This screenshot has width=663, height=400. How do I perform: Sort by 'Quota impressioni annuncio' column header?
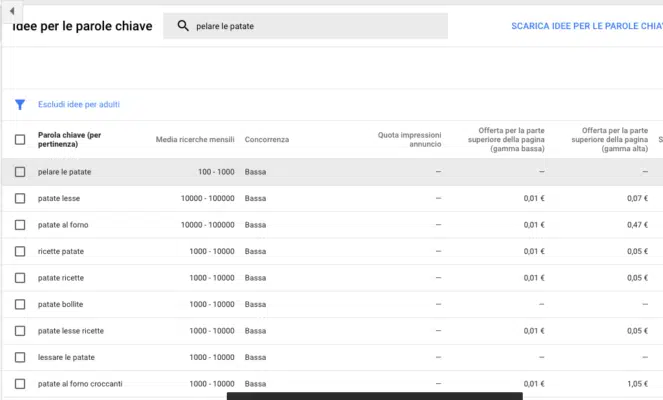point(409,140)
